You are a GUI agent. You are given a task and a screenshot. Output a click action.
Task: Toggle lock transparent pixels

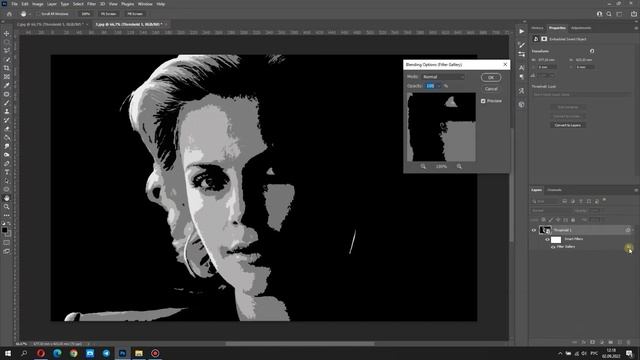pos(543,220)
